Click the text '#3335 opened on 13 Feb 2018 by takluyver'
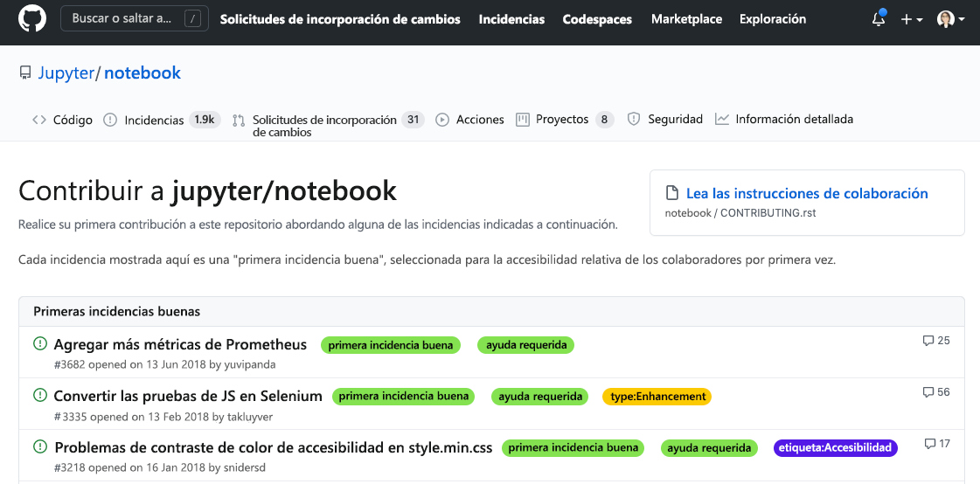This screenshot has width=980, height=484. pyautogui.click(x=163, y=417)
